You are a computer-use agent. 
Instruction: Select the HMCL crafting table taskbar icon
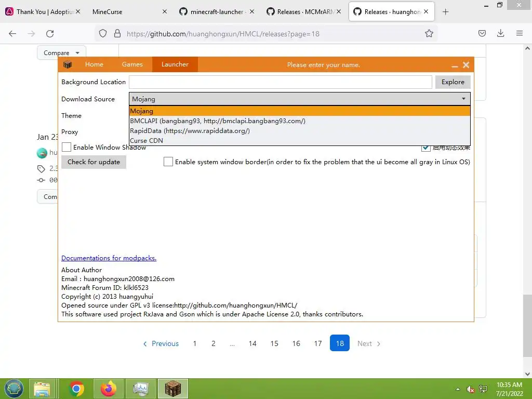tap(173, 389)
